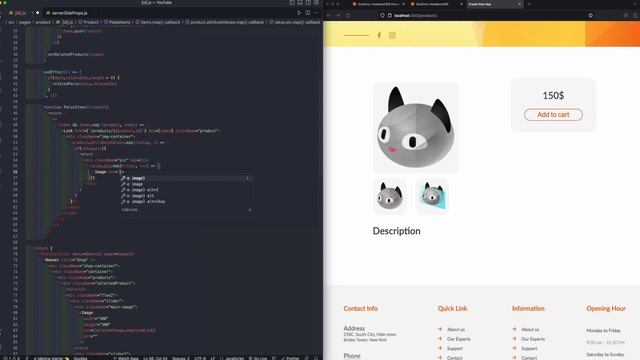
Task: Click the 'product' breadcrumb folder
Action: pyautogui.click(x=43, y=22)
